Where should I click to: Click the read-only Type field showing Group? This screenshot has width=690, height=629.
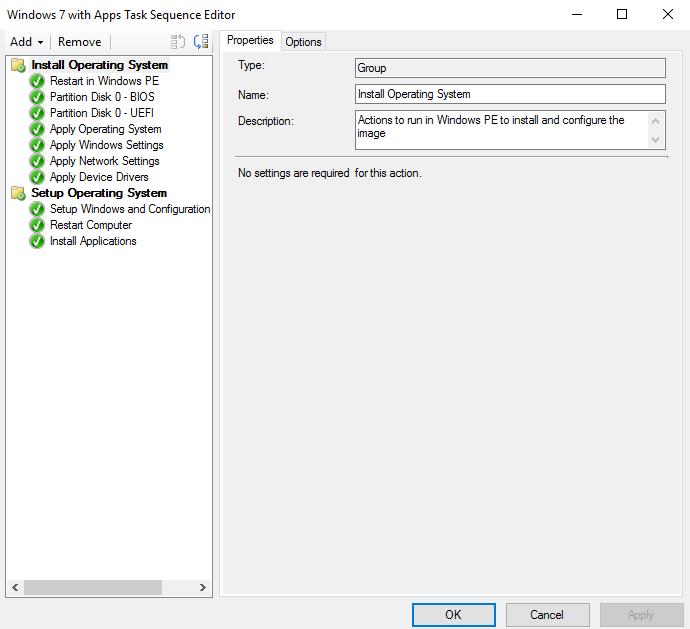click(510, 68)
